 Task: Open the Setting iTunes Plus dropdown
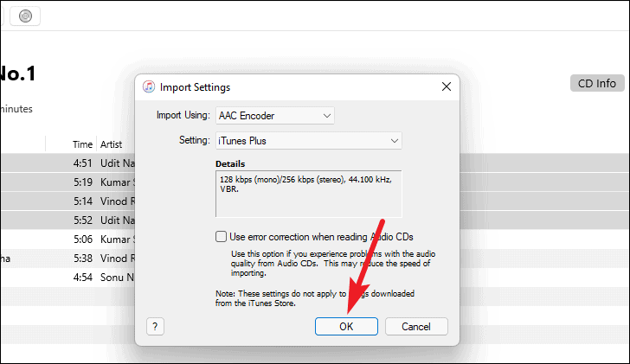click(x=309, y=141)
